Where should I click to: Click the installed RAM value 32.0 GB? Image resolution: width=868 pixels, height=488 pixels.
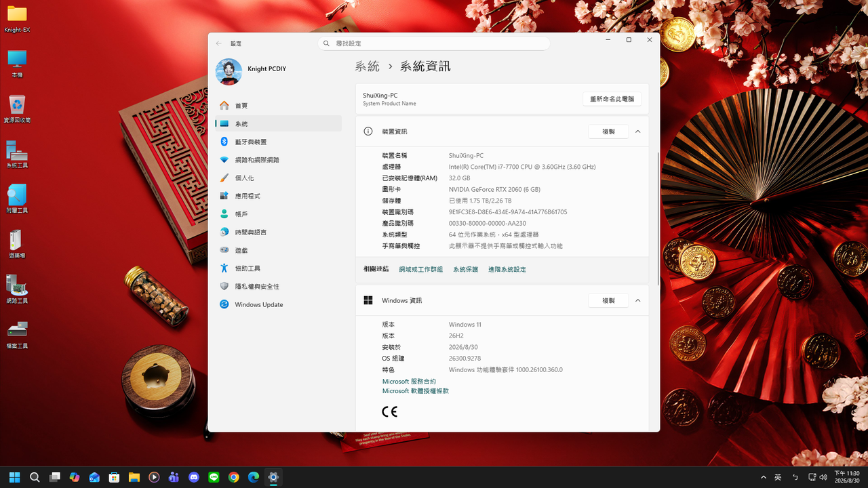tap(459, 178)
